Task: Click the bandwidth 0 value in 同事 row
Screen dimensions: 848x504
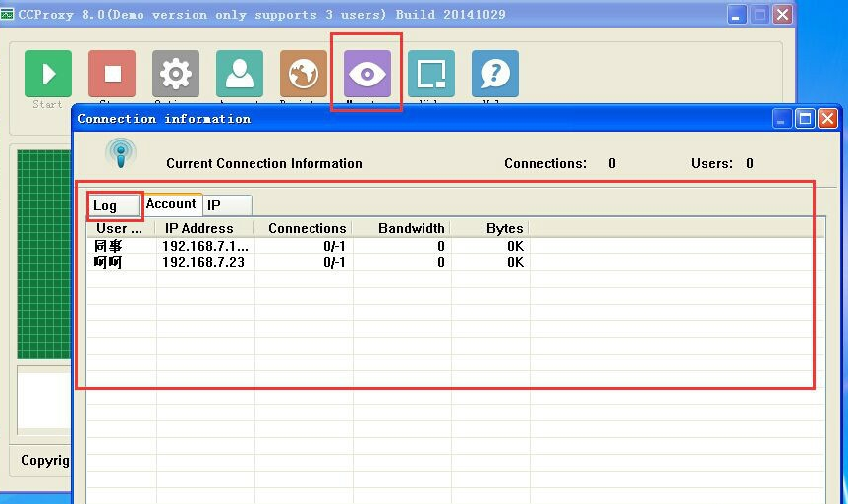Action: (x=441, y=246)
